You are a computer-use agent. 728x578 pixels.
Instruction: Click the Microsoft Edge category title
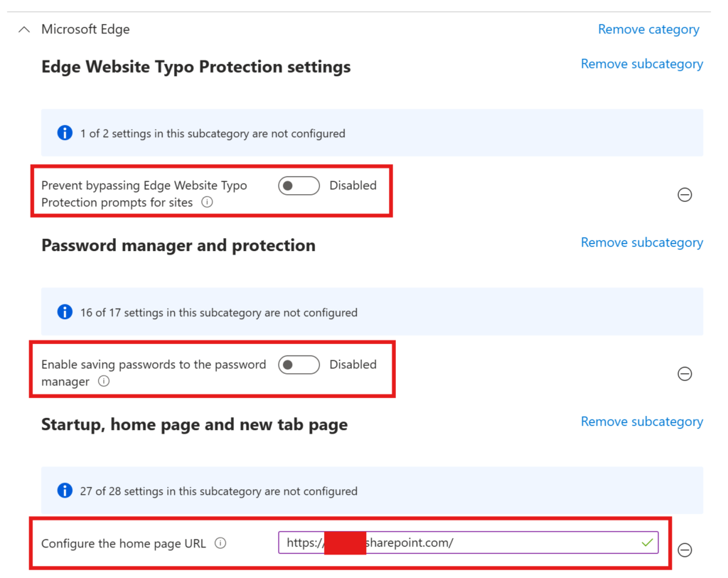[85, 30]
